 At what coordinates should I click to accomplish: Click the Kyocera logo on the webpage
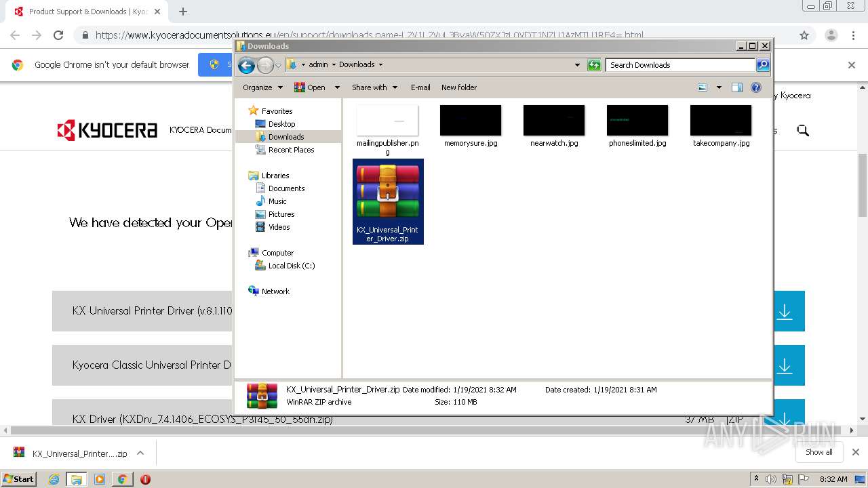pos(107,130)
